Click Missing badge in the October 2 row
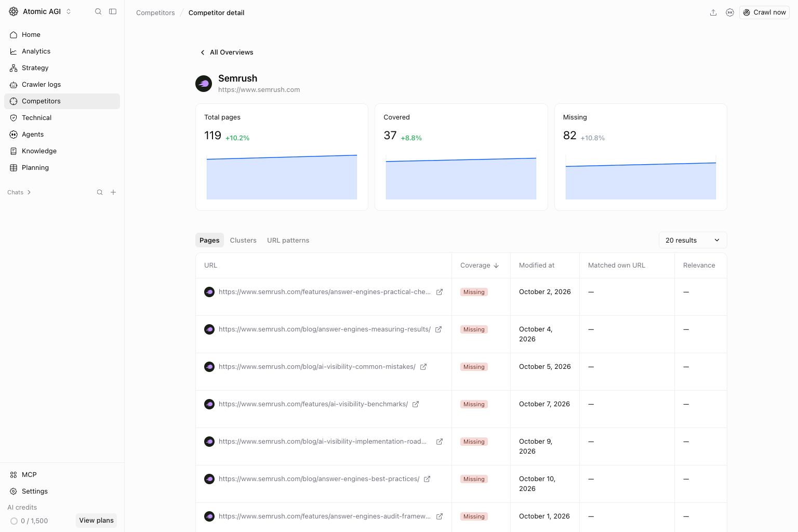 pos(474,292)
